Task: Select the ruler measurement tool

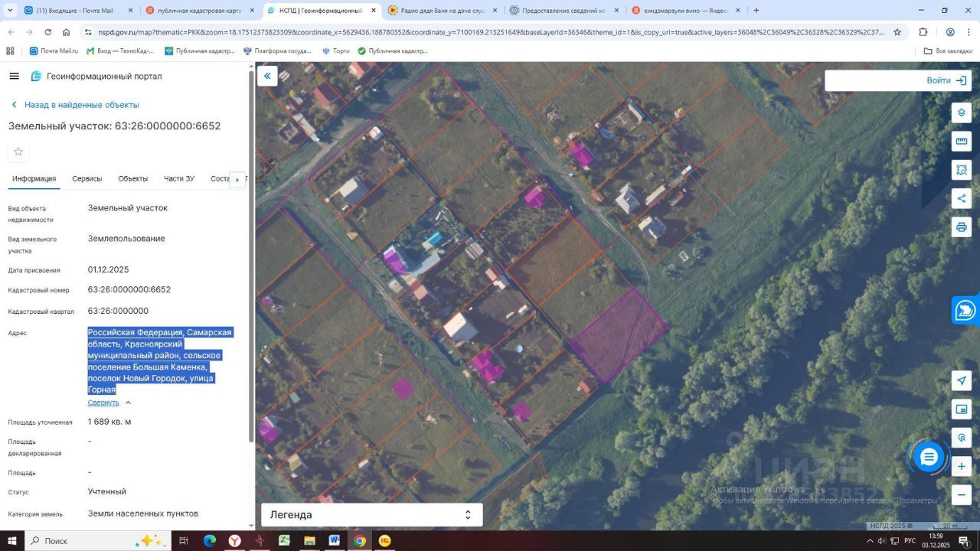Action: pos(962,141)
